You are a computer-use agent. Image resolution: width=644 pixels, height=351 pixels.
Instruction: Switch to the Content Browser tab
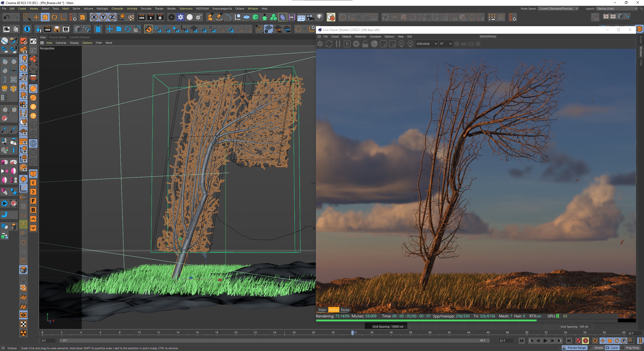[x=80, y=37]
